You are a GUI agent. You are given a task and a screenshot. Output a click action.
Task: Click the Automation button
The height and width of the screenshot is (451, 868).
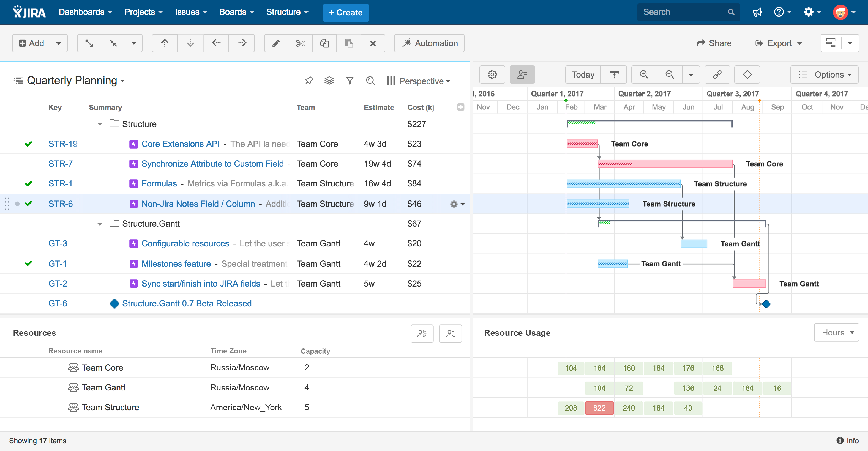429,43
